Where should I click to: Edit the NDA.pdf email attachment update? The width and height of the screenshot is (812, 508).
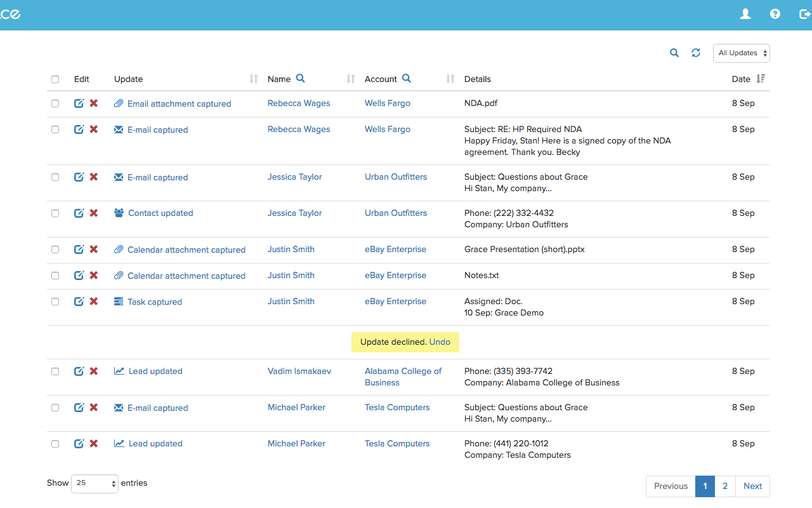point(79,103)
